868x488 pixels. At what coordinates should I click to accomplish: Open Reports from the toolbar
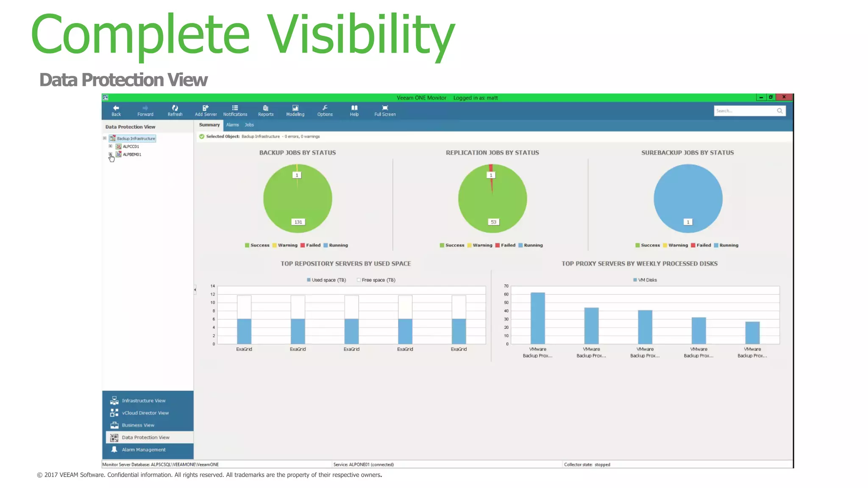point(266,108)
